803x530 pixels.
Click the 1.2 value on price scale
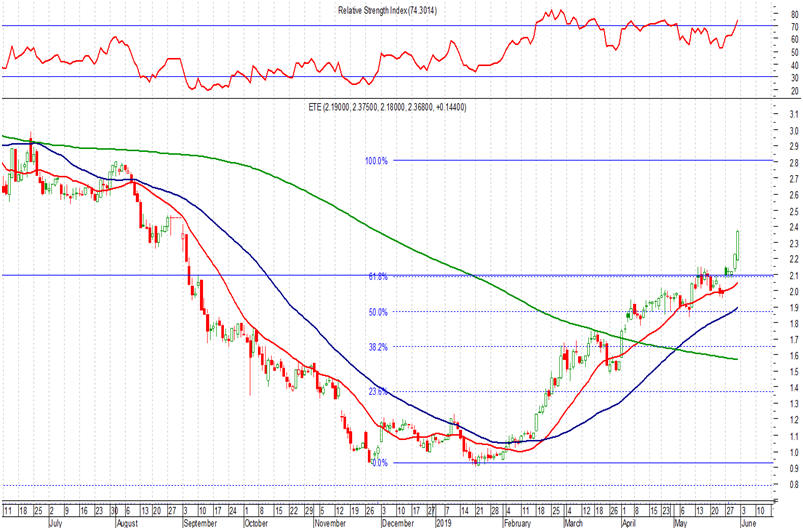click(x=795, y=420)
